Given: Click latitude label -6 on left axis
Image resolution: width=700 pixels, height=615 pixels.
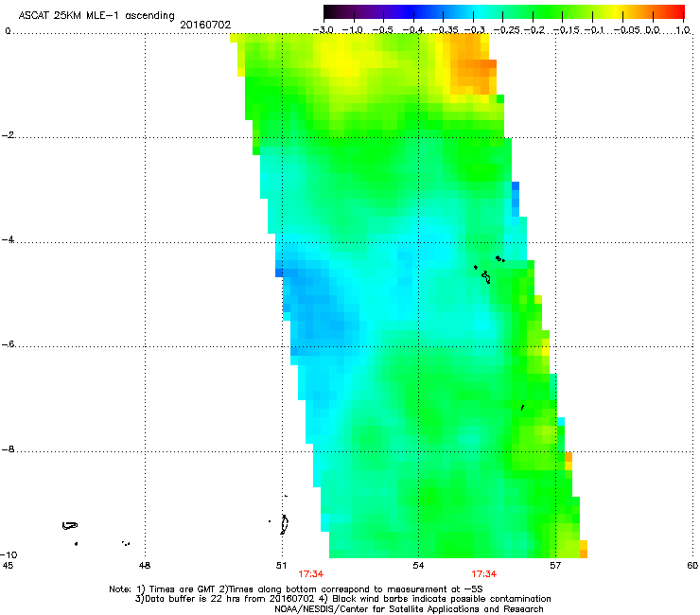Looking at the screenshot, I should [x=9, y=344].
